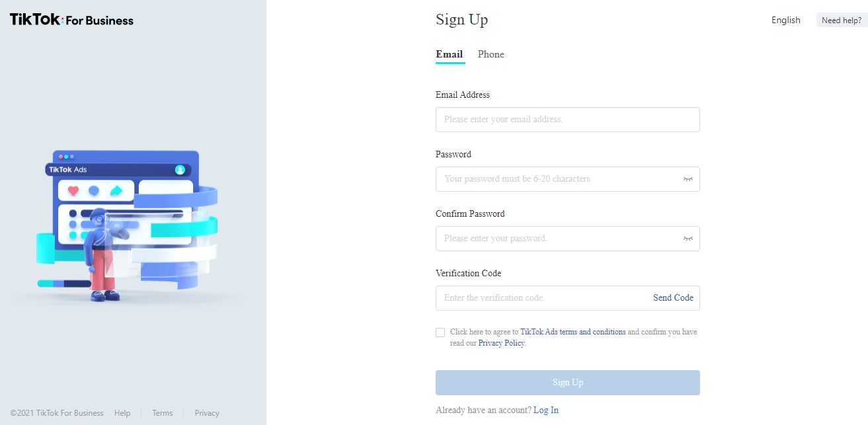868x425 pixels.
Task: Click the blue Sign Up button
Action: (x=568, y=383)
